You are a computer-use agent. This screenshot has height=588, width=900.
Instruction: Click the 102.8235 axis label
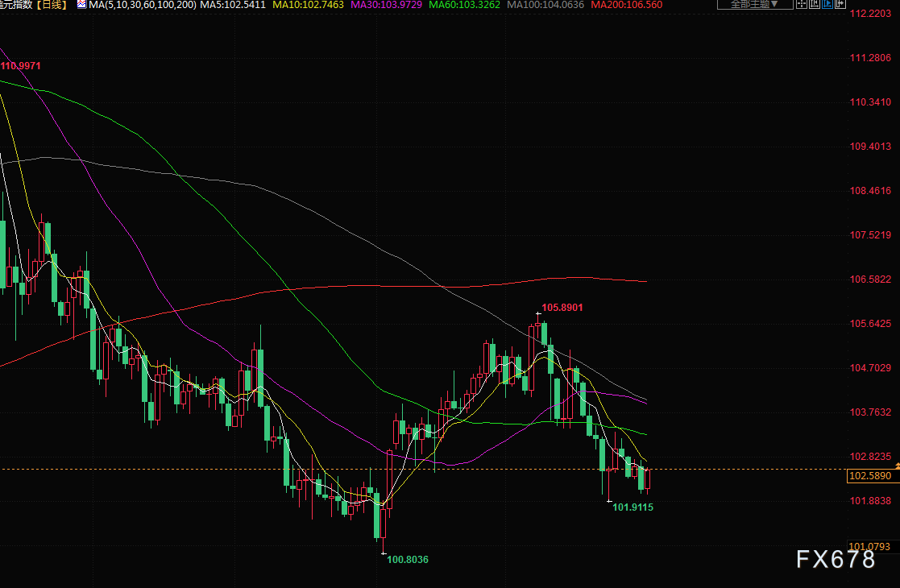870,457
